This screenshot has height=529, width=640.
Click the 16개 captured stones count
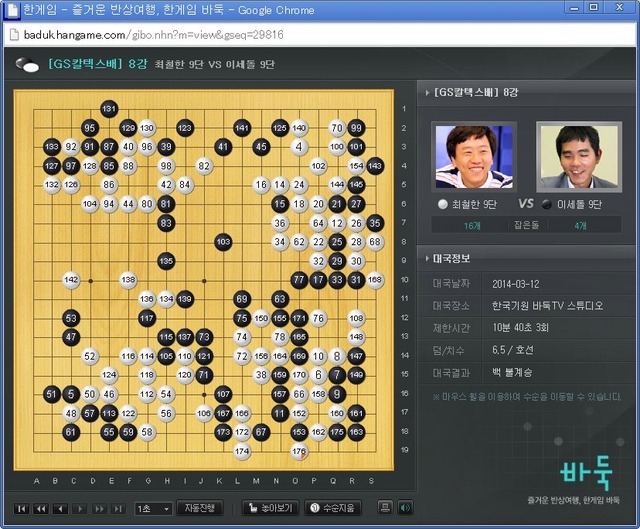(472, 226)
